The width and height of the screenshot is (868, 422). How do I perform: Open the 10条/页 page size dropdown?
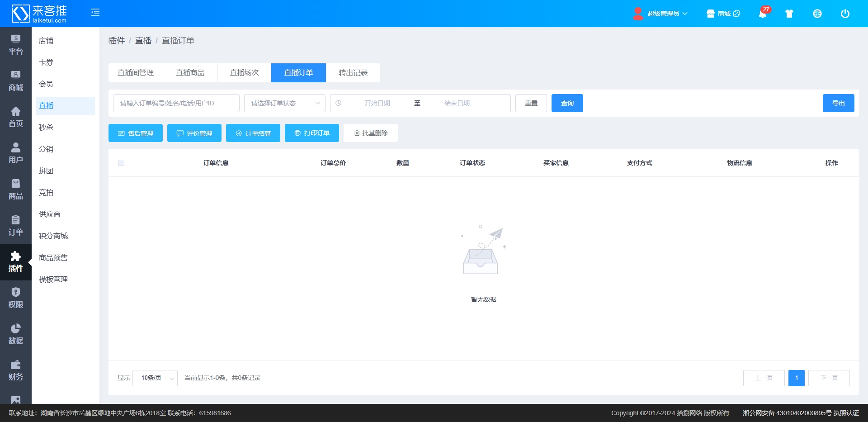point(155,378)
